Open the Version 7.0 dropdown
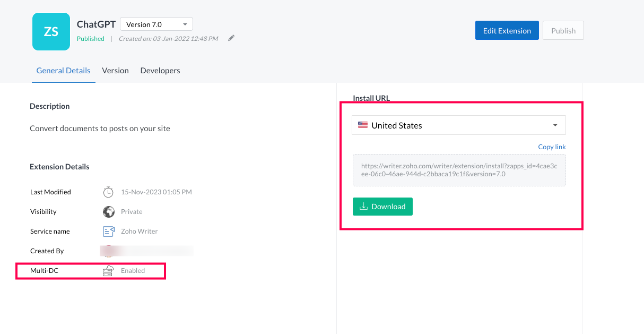 tap(156, 24)
